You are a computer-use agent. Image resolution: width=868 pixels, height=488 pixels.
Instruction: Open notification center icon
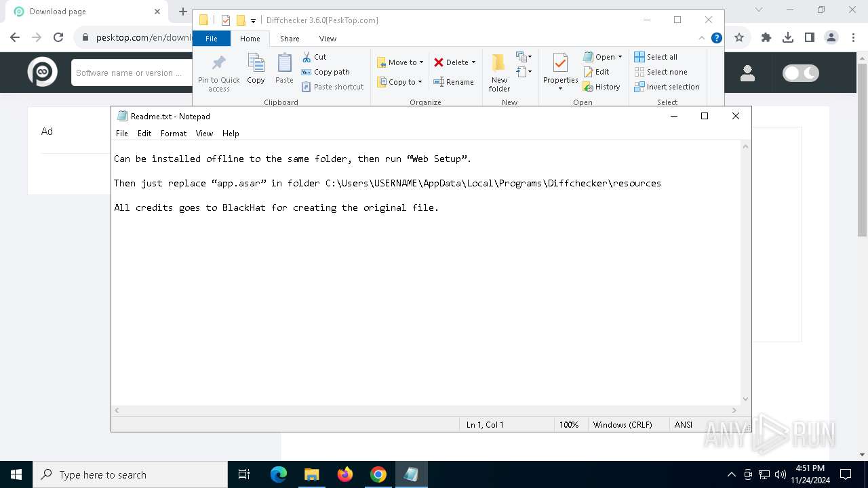coord(846,474)
